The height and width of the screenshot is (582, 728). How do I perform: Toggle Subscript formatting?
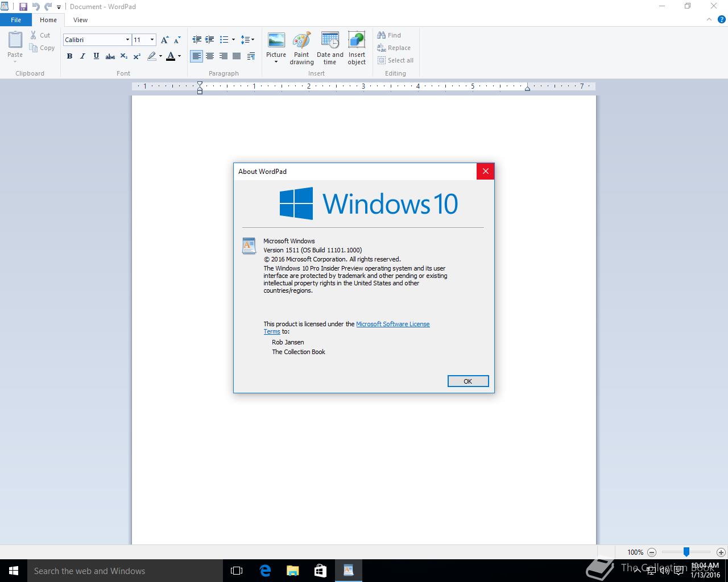point(123,56)
